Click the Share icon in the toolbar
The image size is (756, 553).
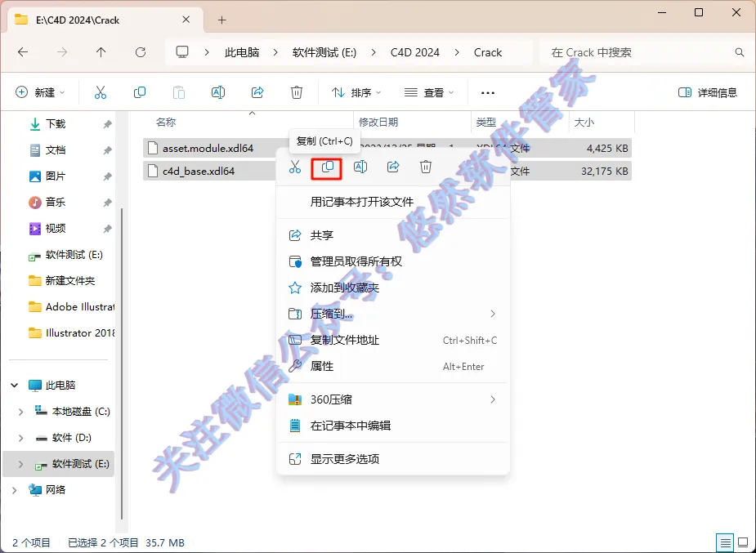pyautogui.click(x=257, y=92)
